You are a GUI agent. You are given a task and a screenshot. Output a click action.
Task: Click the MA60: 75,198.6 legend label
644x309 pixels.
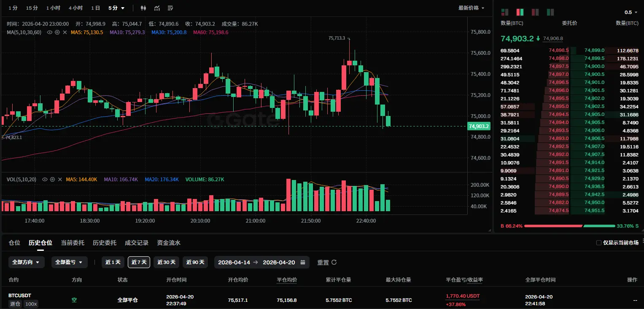(210, 32)
